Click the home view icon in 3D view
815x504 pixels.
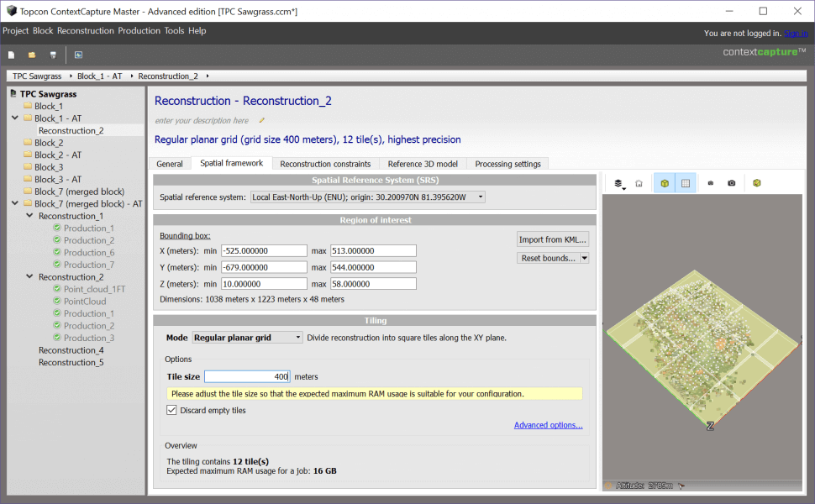click(639, 183)
